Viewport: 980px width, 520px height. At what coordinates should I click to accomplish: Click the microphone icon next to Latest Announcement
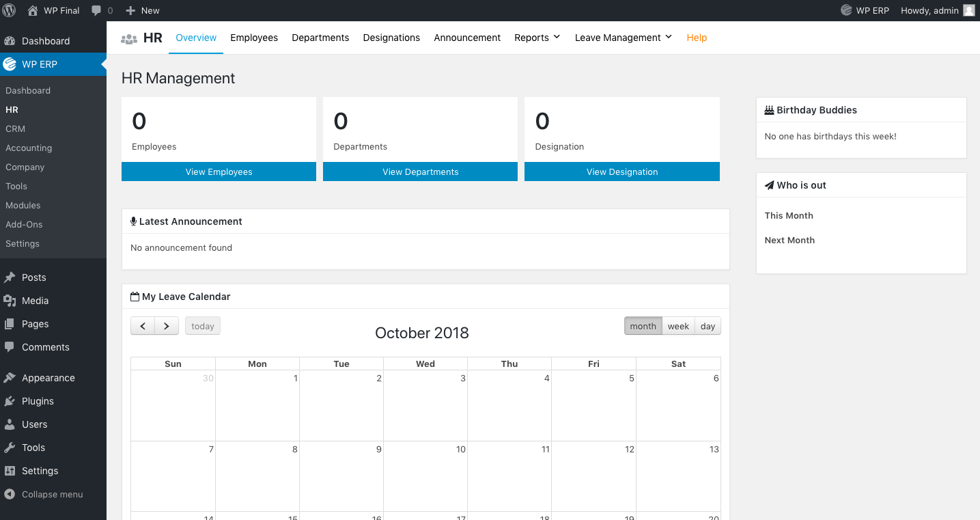[132, 221]
